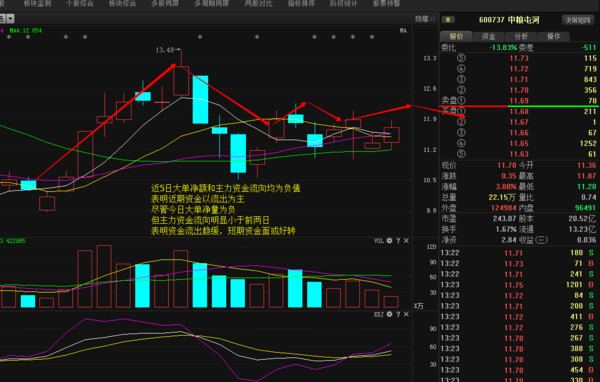
Task: Click the asterisk info marker below MA4 label
Action: tap(28, 37)
